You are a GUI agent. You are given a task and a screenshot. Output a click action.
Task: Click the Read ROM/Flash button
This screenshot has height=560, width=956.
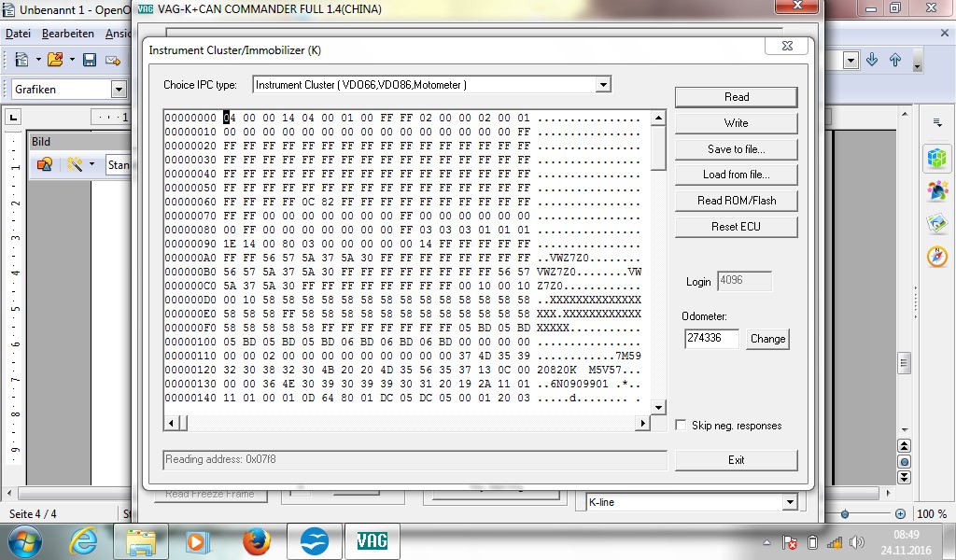736,201
